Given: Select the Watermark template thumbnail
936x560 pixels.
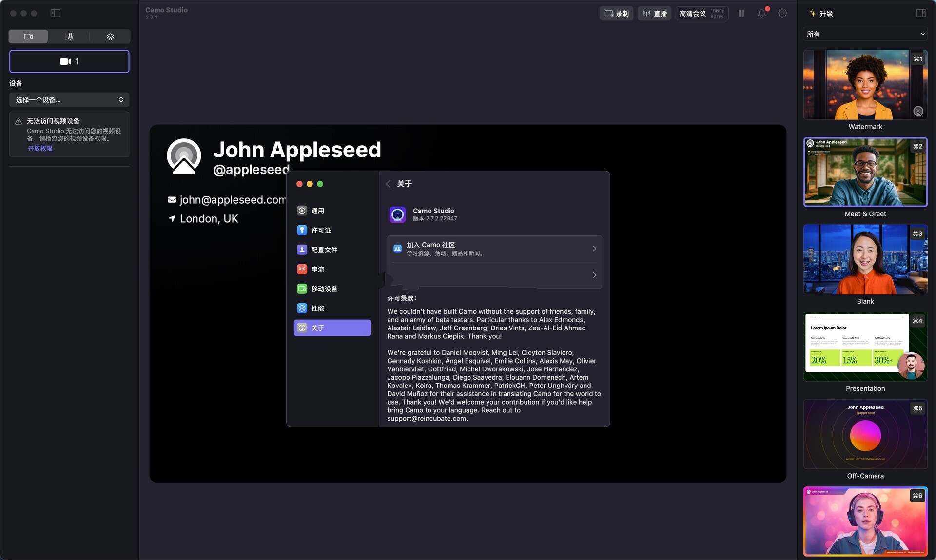Looking at the screenshot, I should tap(865, 85).
